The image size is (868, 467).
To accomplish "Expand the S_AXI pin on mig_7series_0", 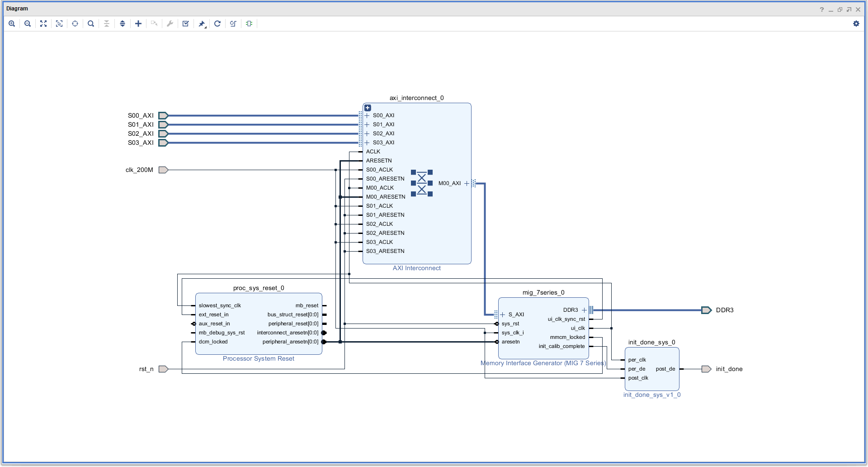I will (502, 315).
